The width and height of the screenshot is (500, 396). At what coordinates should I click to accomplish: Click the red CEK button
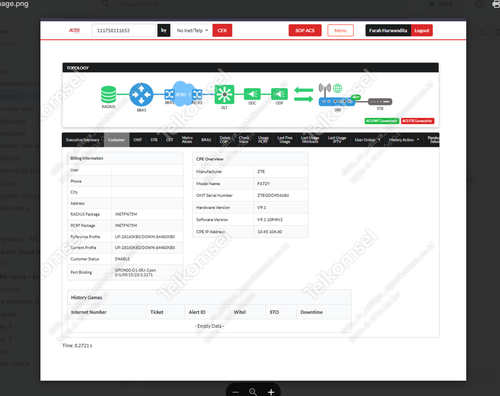[x=222, y=30]
